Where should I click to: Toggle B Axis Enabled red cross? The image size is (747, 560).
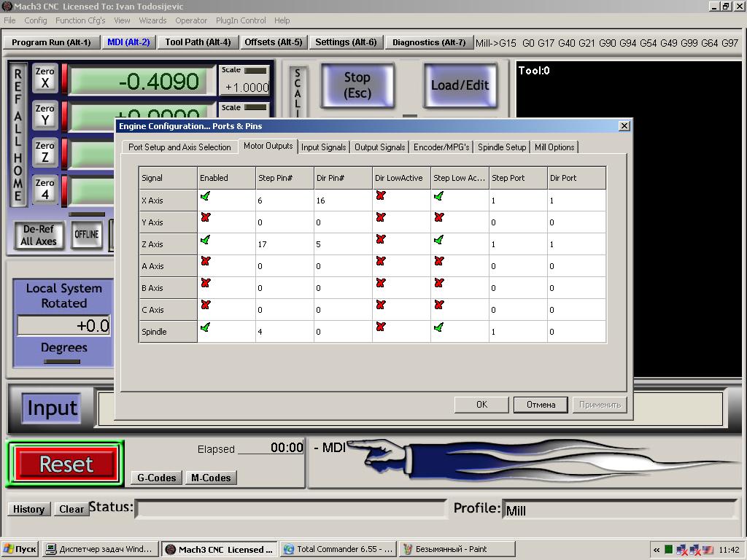click(205, 284)
